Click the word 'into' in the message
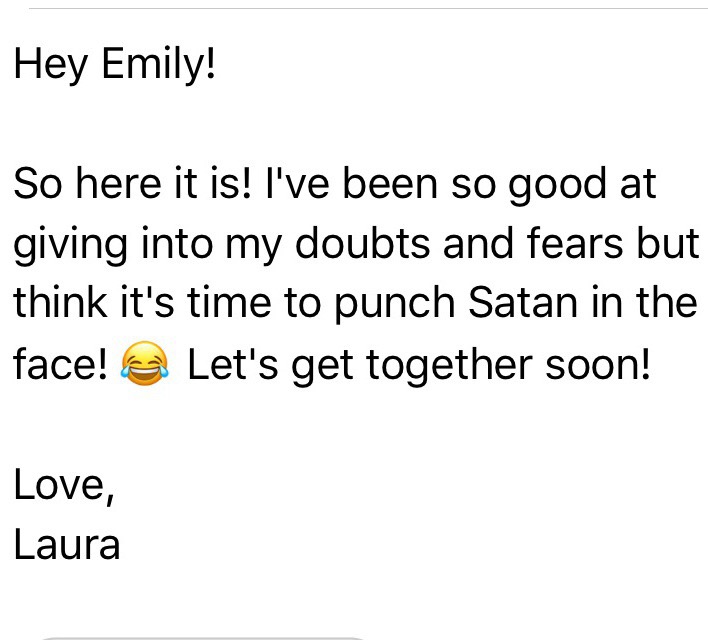The image size is (708, 640). pyautogui.click(x=177, y=243)
